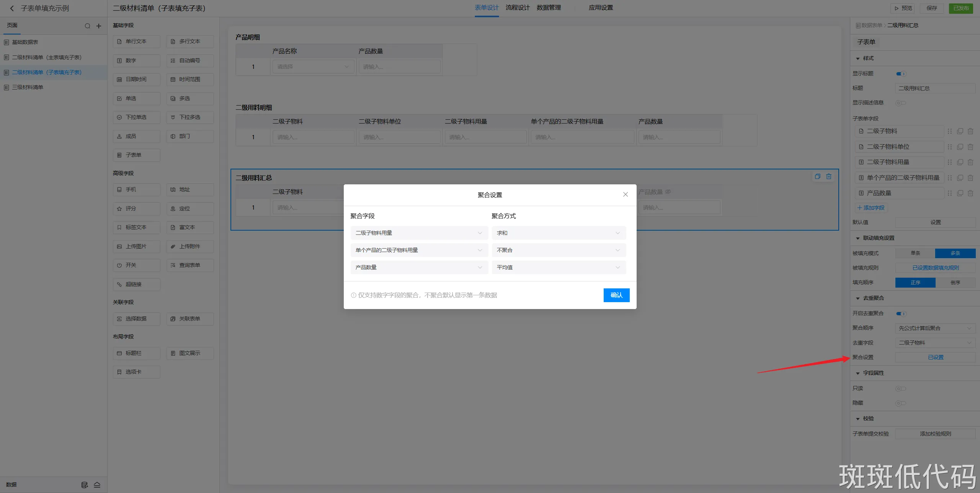
Task: Click the 添加字段 link
Action: click(x=871, y=208)
